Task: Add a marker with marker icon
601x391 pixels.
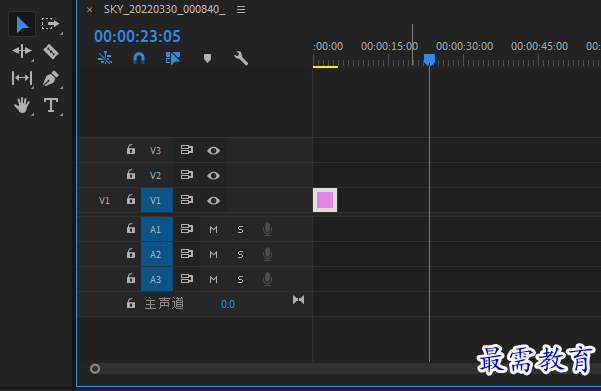Action: click(x=207, y=58)
